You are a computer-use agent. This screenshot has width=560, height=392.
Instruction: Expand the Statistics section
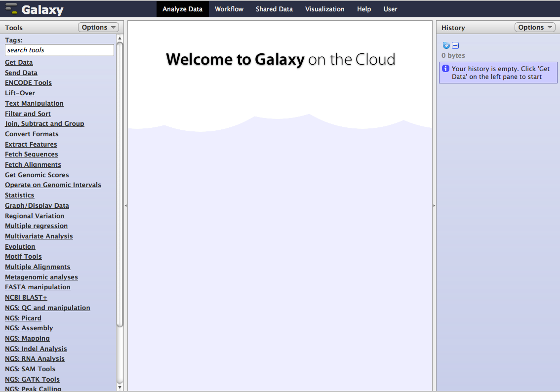(x=20, y=196)
